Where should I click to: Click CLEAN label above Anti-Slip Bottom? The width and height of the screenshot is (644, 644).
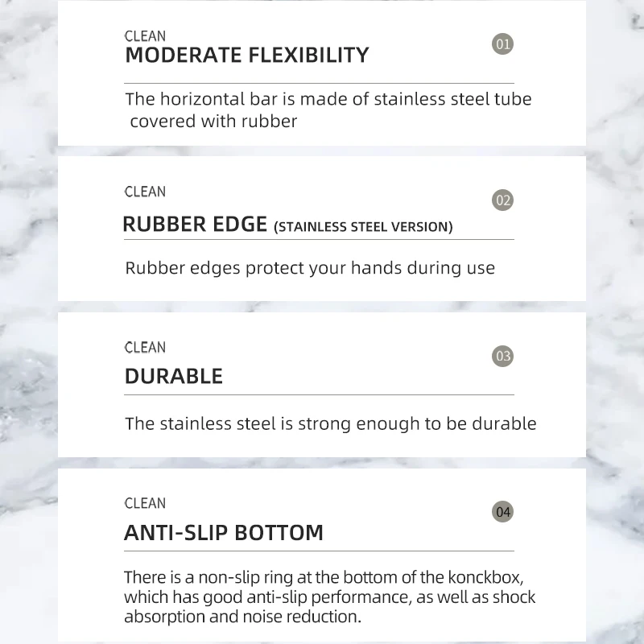tap(145, 503)
